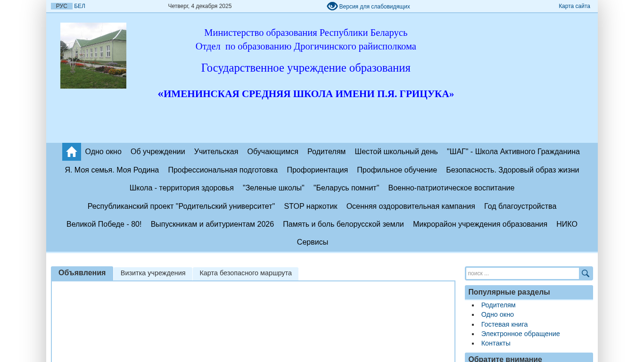Open Республиканский проект "Родительский университет"

pos(181,206)
